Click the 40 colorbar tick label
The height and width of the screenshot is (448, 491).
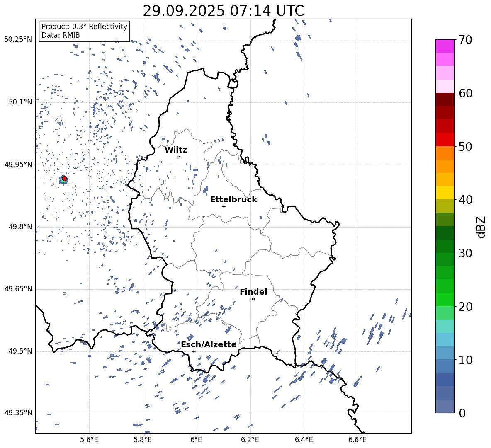pyautogui.click(x=465, y=200)
